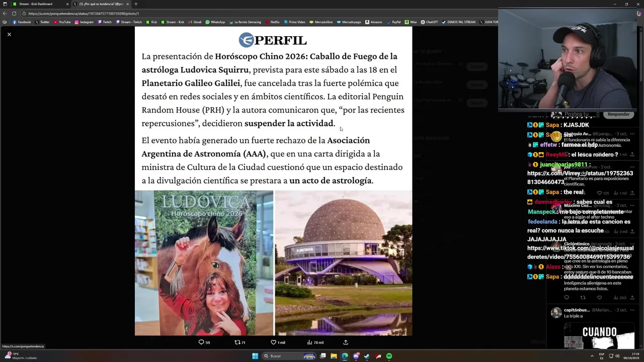Open the Stream - Kick bookmark
Screen dimensions: 644x362
(x=173, y=22)
